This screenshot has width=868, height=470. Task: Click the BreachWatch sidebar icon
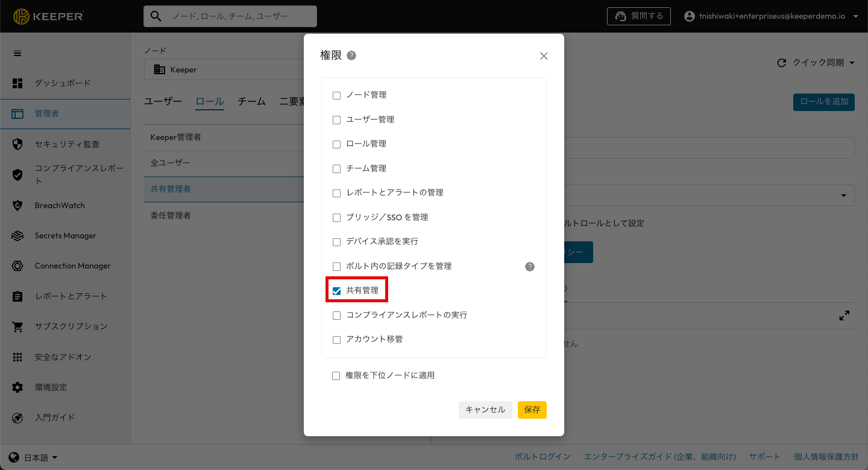point(17,206)
